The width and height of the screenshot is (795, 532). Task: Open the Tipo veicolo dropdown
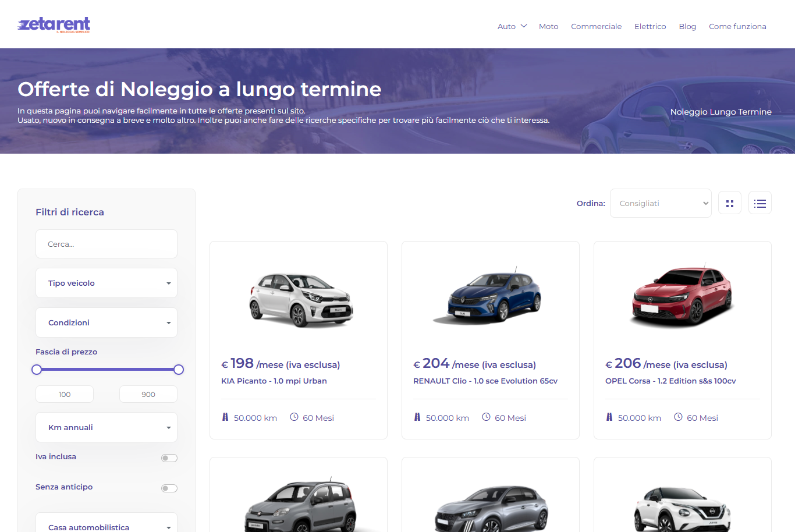point(107,283)
